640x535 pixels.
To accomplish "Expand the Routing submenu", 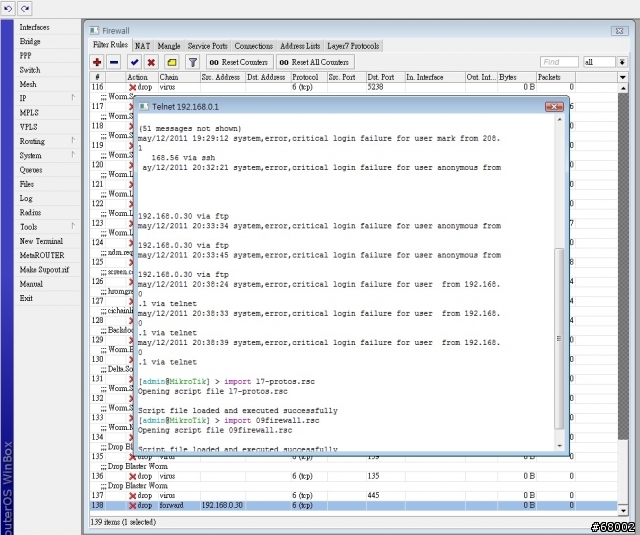I will 40,141.
